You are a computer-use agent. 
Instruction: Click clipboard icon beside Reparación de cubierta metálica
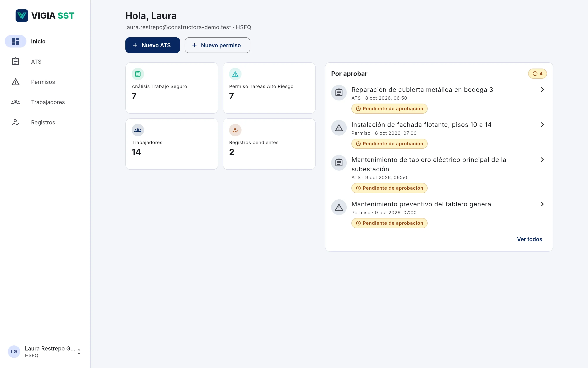point(339,93)
